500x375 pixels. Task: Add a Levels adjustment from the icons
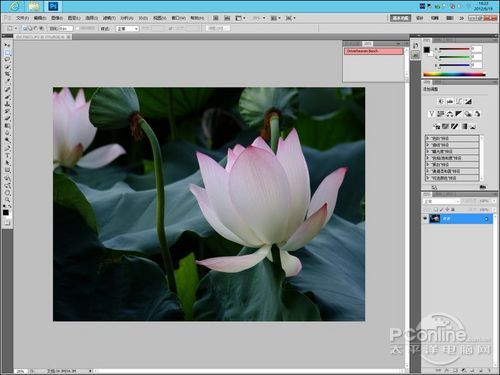pos(450,102)
